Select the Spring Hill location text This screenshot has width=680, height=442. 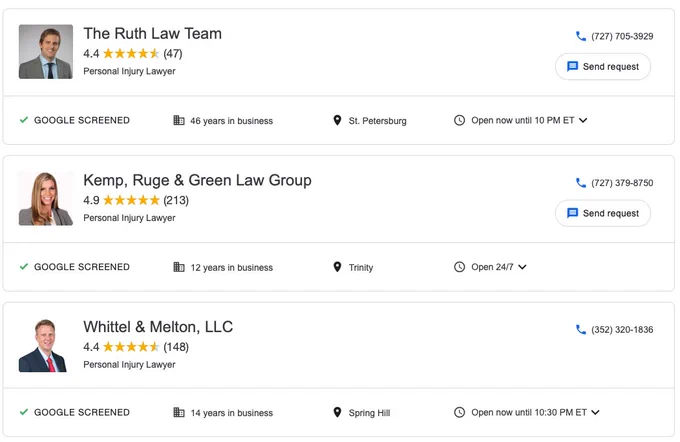369,413
